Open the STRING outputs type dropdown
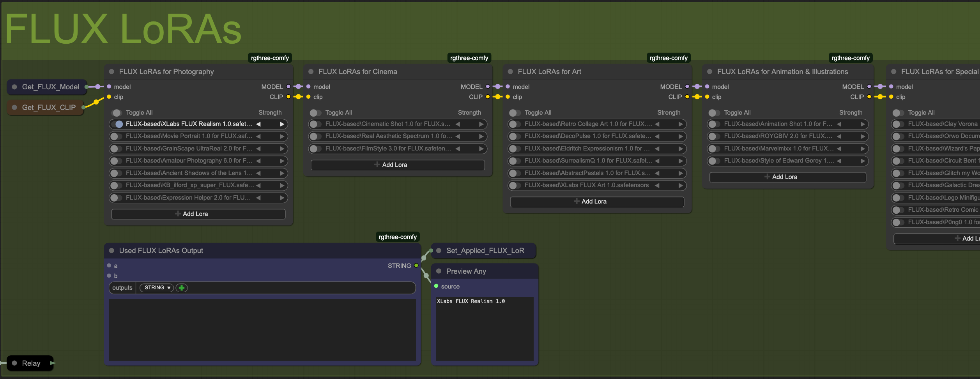Viewport: 980px width, 379px height. pos(157,288)
